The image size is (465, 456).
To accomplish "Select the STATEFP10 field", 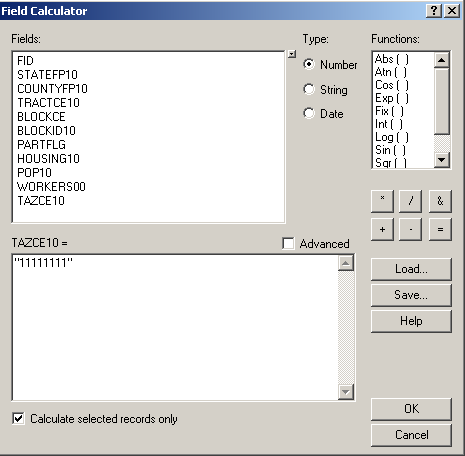I will (x=47, y=75).
